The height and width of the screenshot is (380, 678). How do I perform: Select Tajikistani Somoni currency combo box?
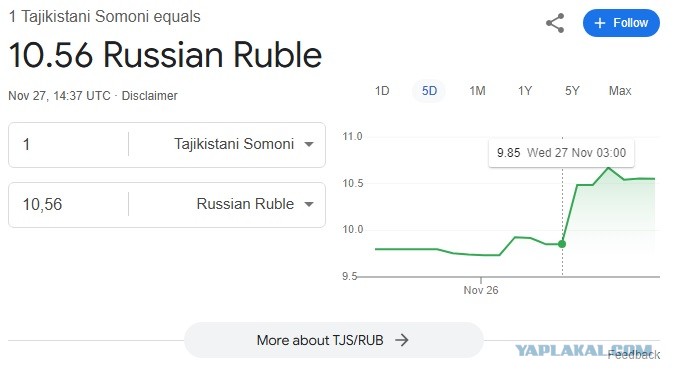pyautogui.click(x=227, y=144)
